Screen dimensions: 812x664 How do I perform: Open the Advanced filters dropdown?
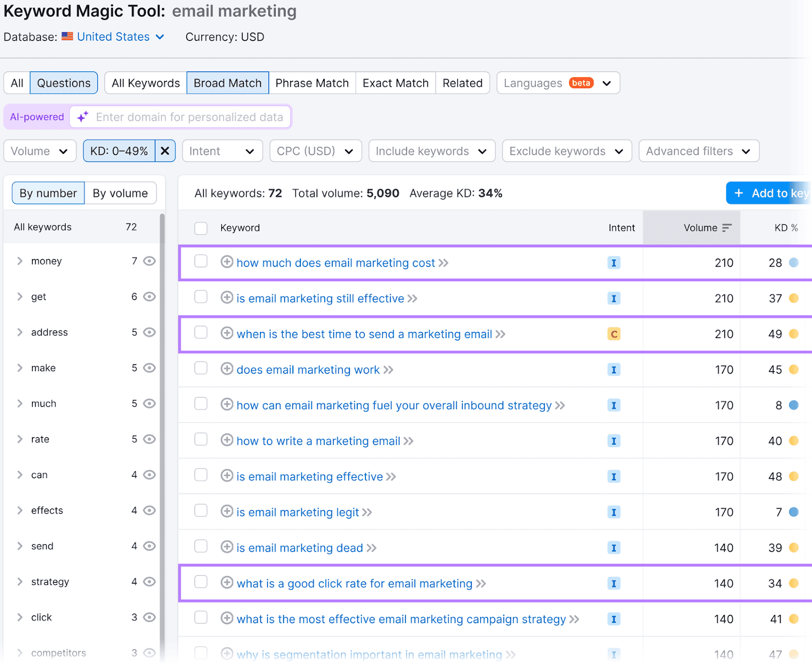(698, 151)
